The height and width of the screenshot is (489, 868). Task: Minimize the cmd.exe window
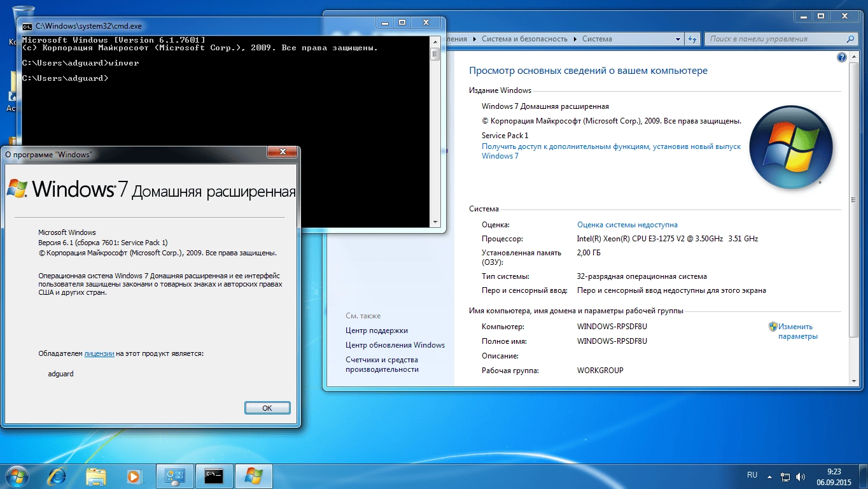(385, 22)
